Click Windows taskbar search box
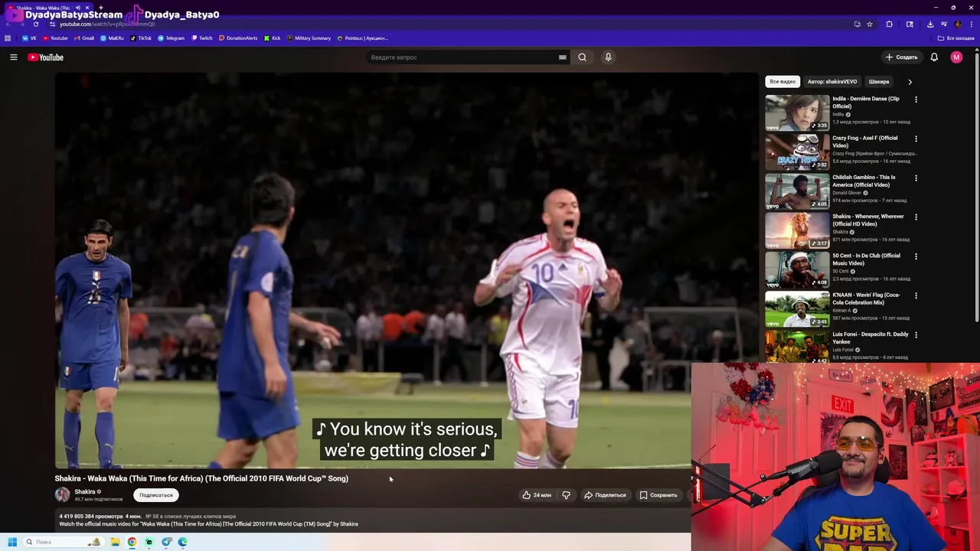The width and height of the screenshot is (980, 551). pos(63,542)
